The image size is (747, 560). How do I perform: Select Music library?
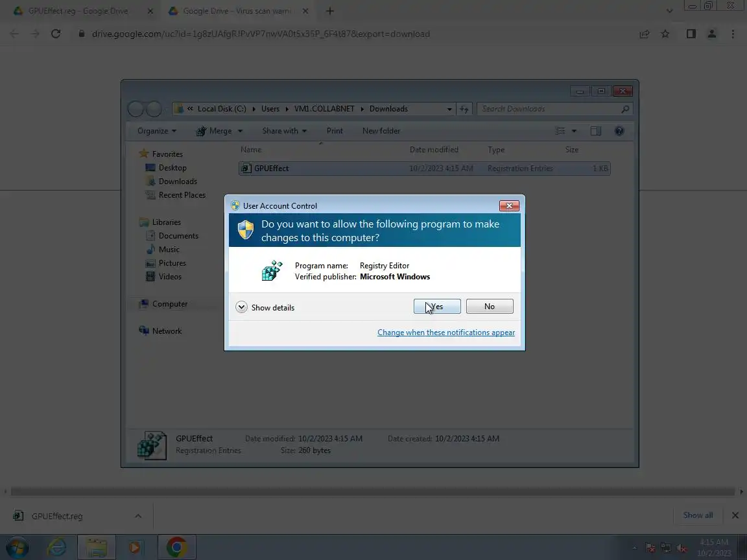point(169,250)
